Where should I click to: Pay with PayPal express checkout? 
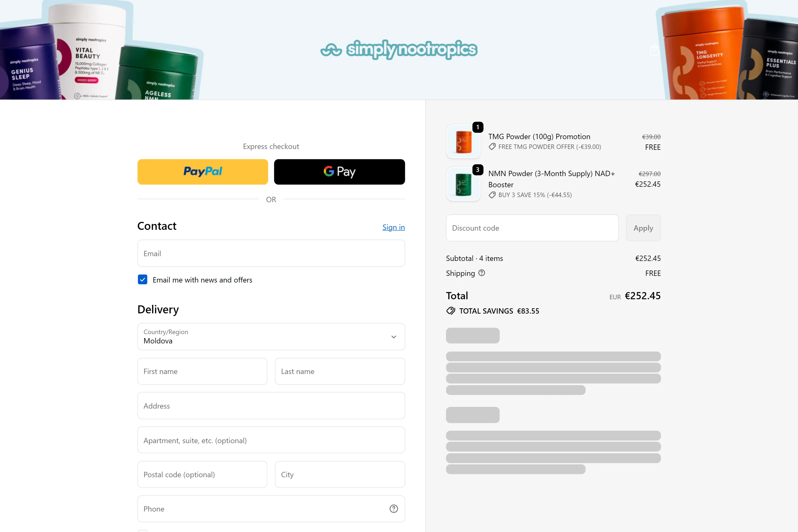pyautogui.click(x=202, y=172)
